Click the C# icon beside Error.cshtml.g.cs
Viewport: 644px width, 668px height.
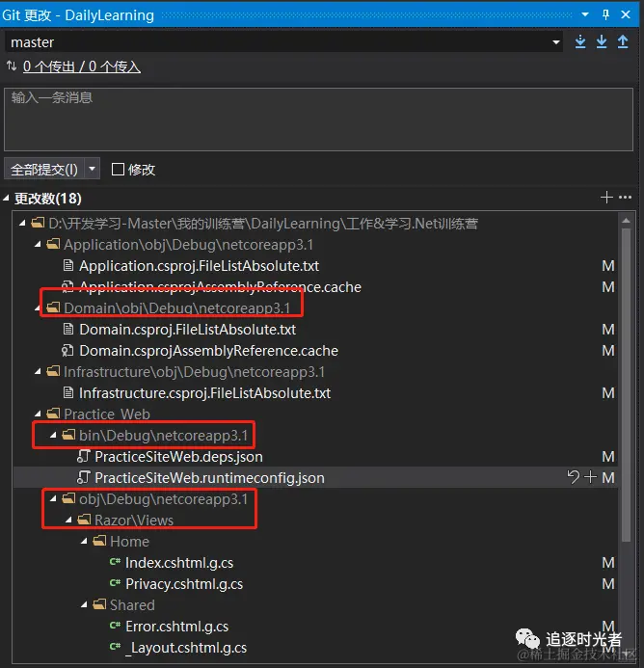click(115, 626)
